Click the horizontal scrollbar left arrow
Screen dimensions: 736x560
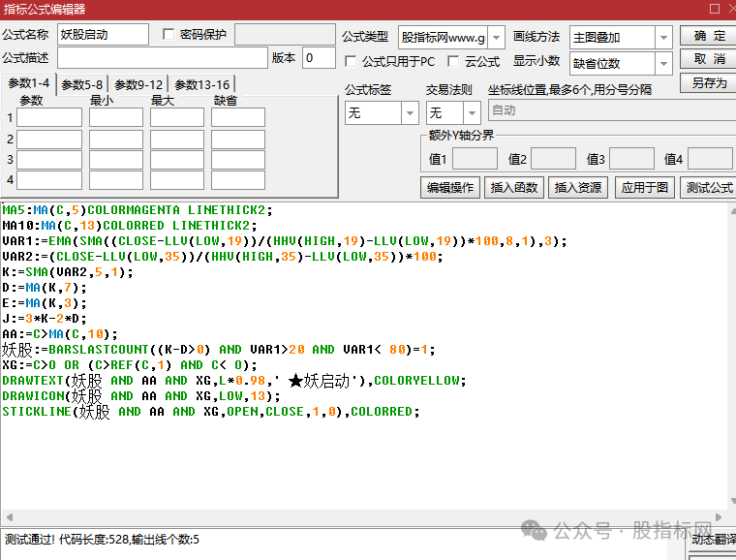coord(9,517)
